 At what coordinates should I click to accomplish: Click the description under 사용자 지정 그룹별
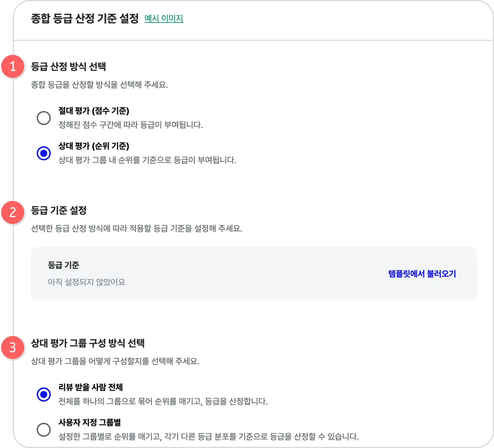click(x=208, y=436)
